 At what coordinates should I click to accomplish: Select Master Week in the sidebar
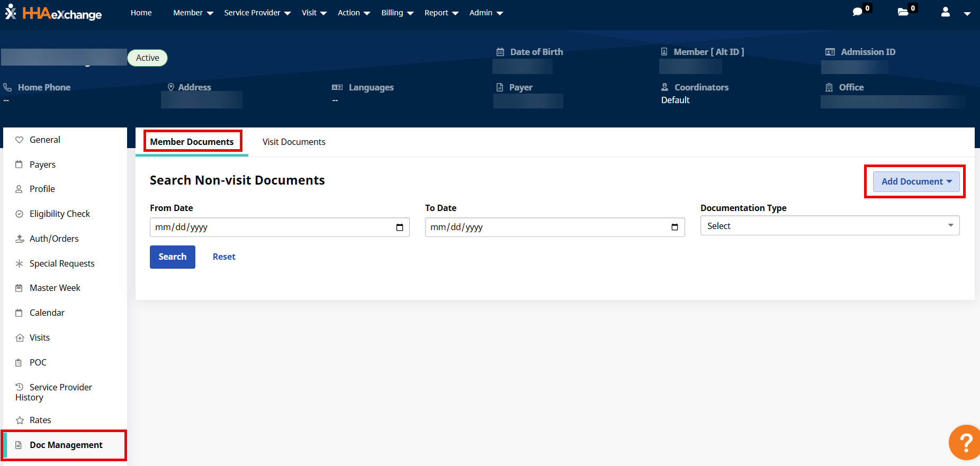click(x=55, y=288)
